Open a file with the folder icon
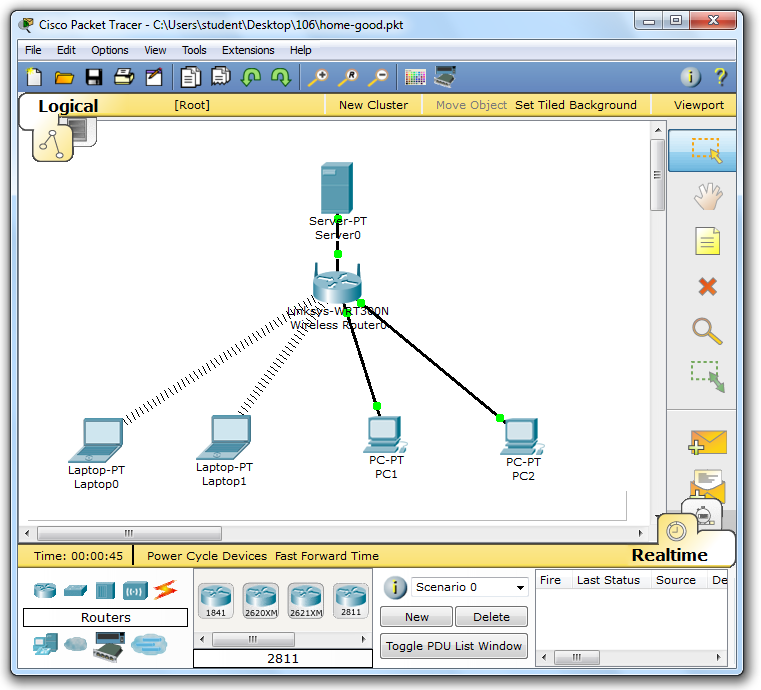This screenshot has width=761, height=690. pos(64,77)
